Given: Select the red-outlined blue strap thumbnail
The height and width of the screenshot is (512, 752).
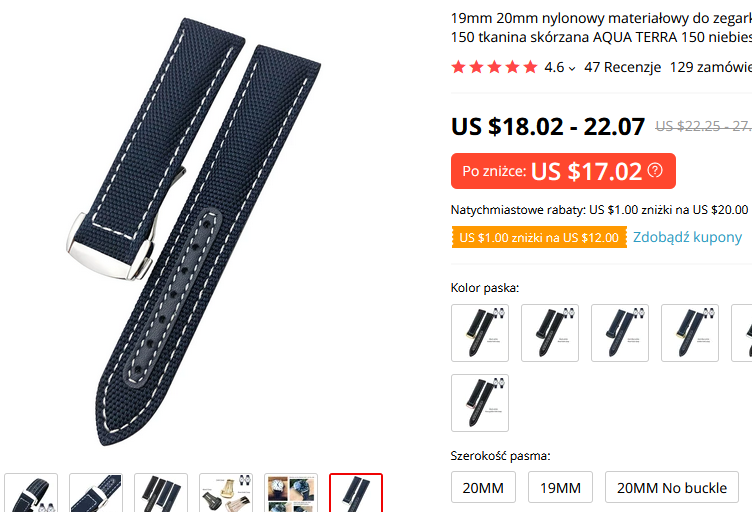Looking at the screenshot, I should 356,493.
